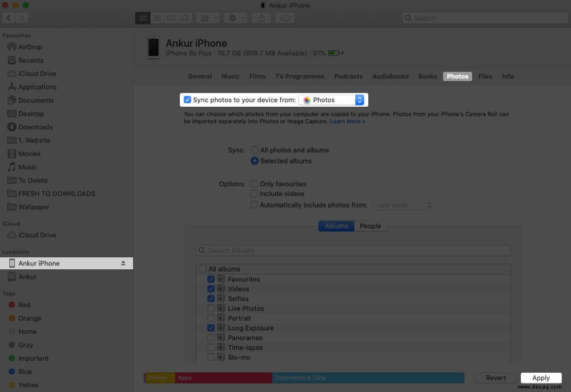Open the group-by arrangement dropdown
The image size is (571, 392).
208,18
